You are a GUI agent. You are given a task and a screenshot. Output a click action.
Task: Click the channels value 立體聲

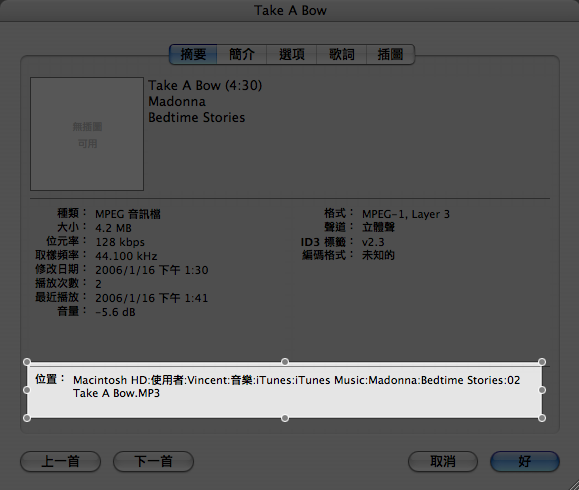coord(378,227)
